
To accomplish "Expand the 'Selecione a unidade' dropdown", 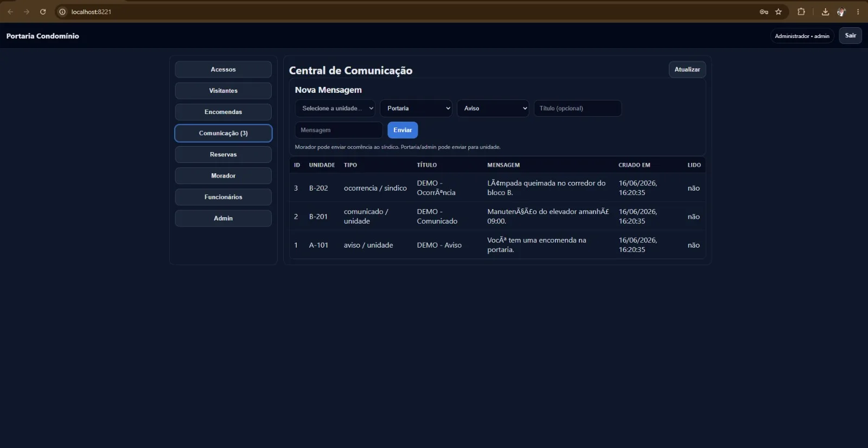I will (335, 108).
